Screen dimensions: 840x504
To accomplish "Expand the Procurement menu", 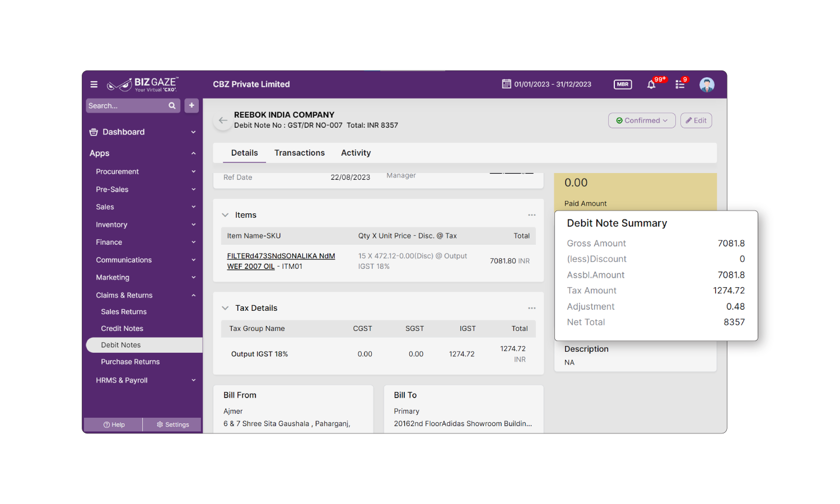I will 193,172.
